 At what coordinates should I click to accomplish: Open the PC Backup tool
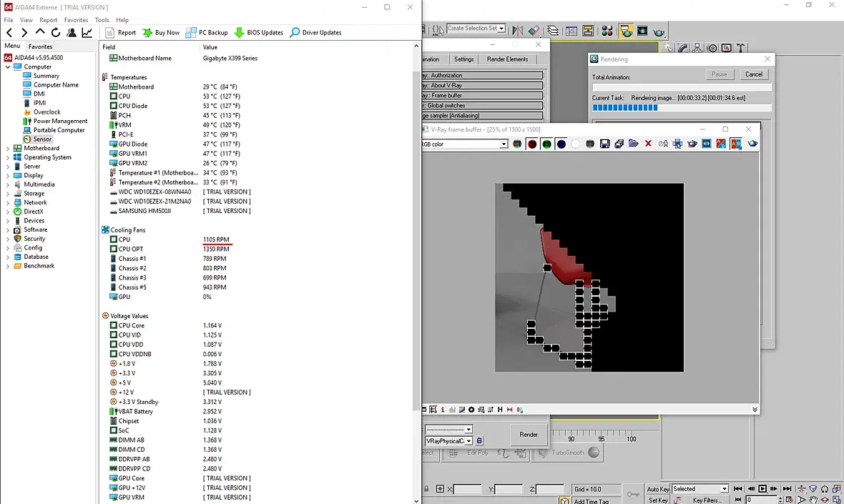(207, 33)
